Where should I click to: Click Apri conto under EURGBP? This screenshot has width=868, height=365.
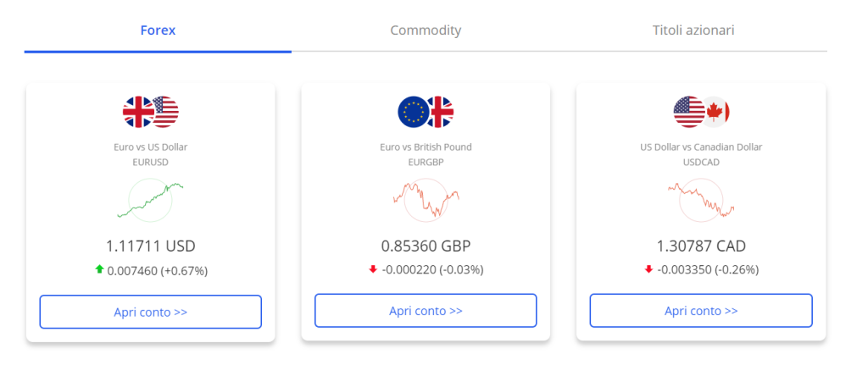426,311
